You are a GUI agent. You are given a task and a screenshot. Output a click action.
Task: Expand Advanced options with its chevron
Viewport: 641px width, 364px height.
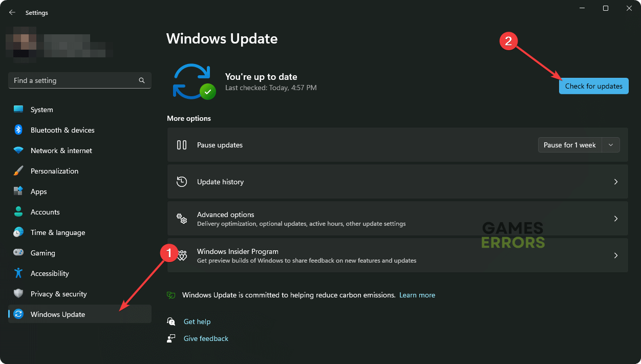[x=616, y=219]
